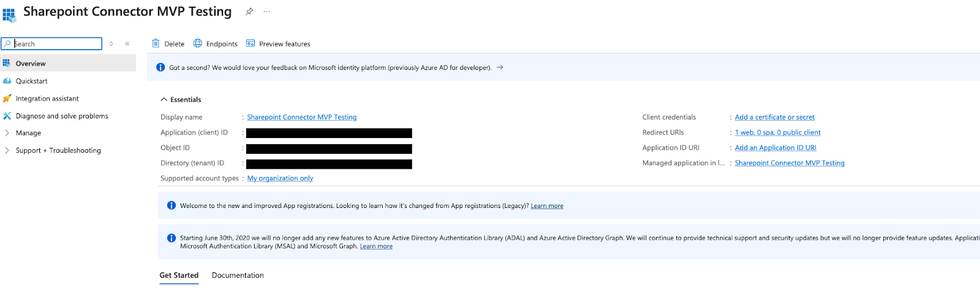Select Diagnose and solve problems
Screen dimensions: 980x292
coord(62,116)
